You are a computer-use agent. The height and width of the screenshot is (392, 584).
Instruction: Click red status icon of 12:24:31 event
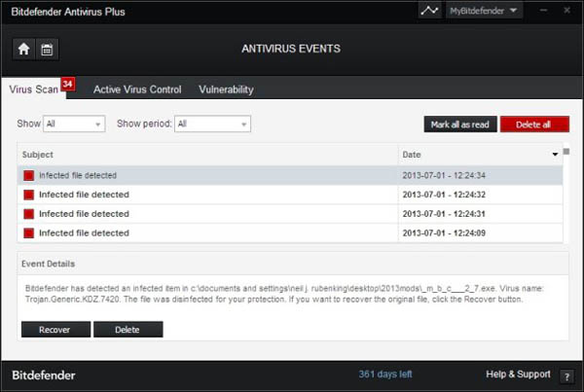coord(28,214)
